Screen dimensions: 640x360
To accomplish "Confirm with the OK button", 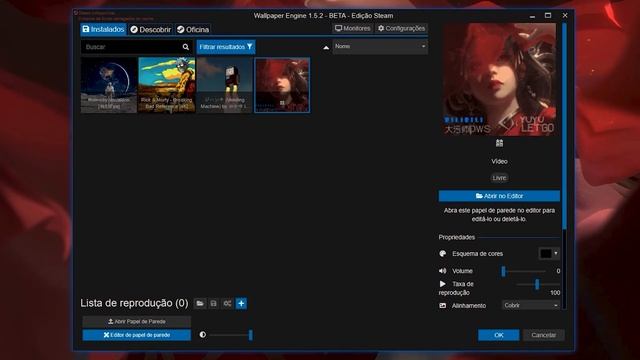I will tap(499, 335).
